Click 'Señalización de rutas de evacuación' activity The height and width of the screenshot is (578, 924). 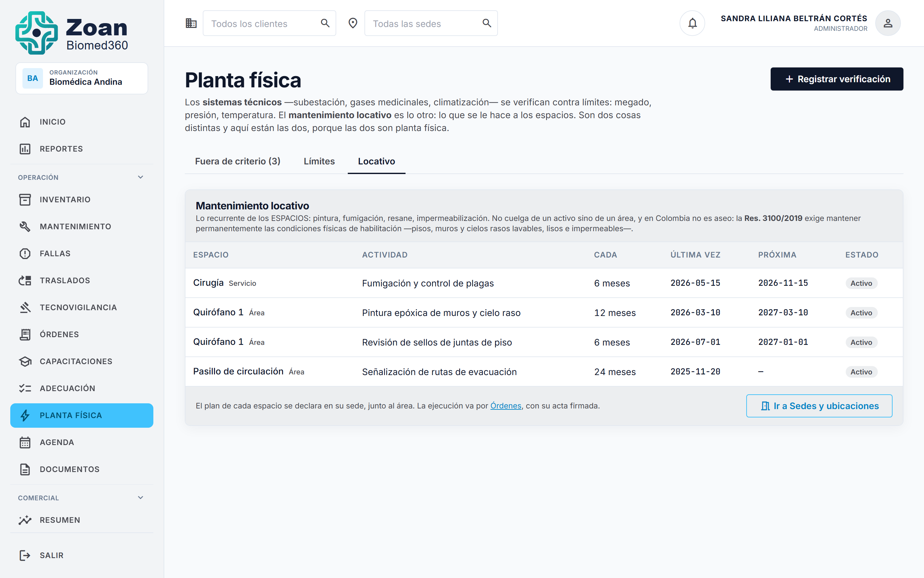click(x=439, y=372)
